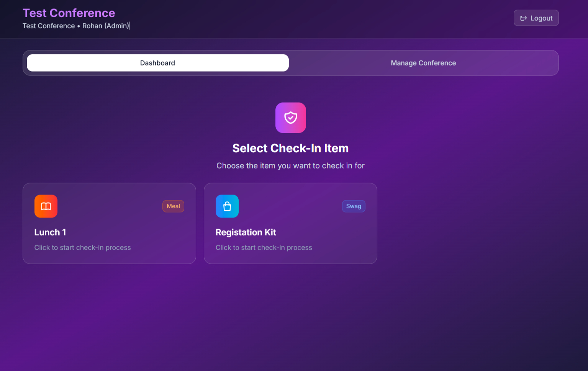This screenshot has height=371, width=588.
Task: Open the Manage Conference tab
Action: [x=423, y=63]
